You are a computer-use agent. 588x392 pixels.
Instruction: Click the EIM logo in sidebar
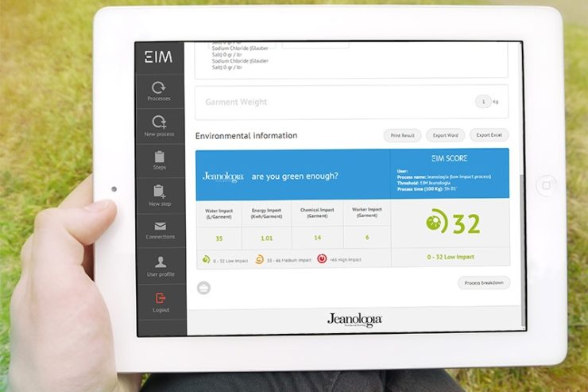[159, 57]
